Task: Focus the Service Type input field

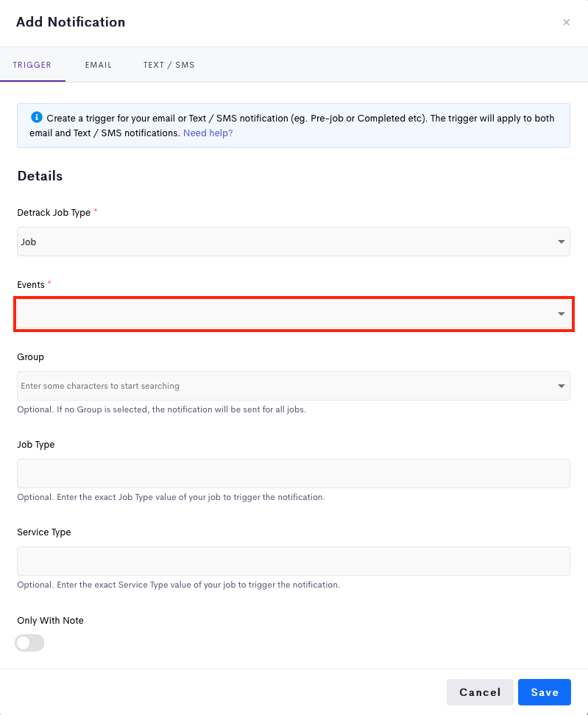Action: 294,561
